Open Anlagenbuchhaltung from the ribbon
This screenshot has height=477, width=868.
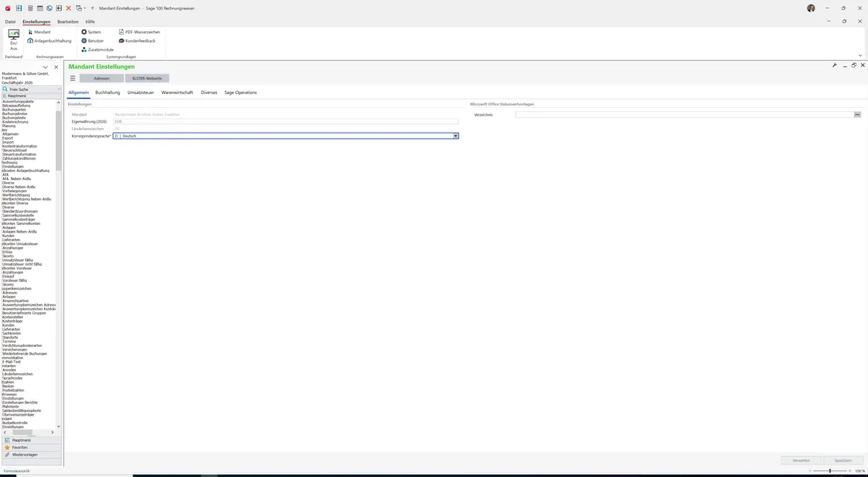pyautogui.click(x=50, y=40)
